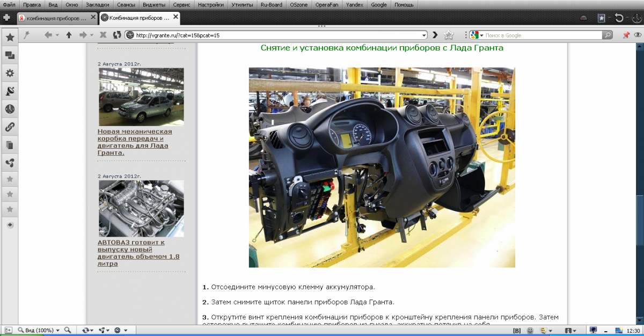Open the Виджеты menu
The width and height of the screenshot is (644, 336).
(x=154, y=5)
